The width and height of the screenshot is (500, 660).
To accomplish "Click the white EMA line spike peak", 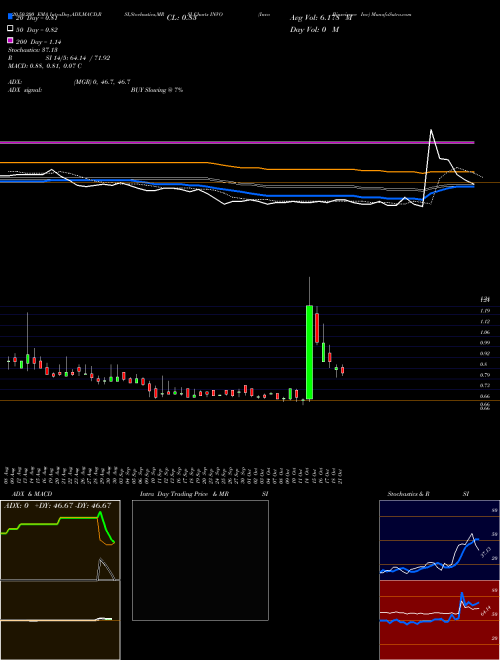I will (x=431, y=130).
